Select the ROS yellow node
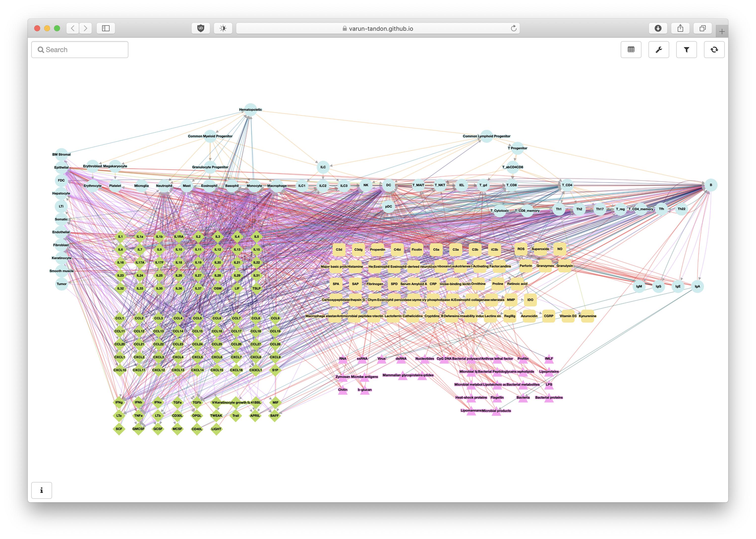 pos(521,249)
